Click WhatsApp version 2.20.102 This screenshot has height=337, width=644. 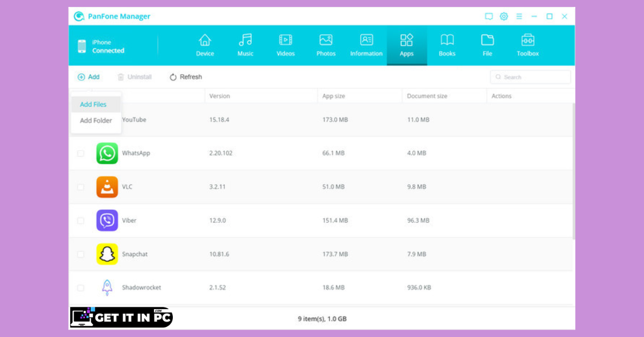pyautogui.click(x=221, y=153)
